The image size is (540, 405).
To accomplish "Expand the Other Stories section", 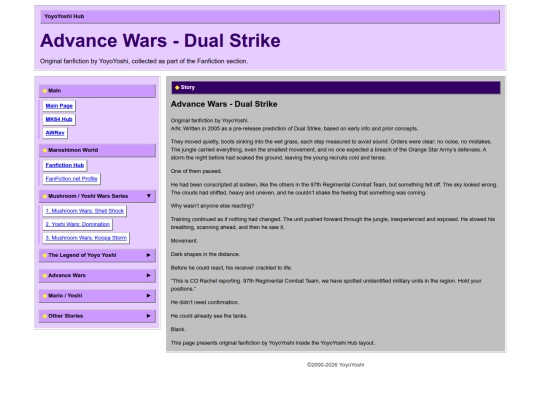I will [97, 316].
